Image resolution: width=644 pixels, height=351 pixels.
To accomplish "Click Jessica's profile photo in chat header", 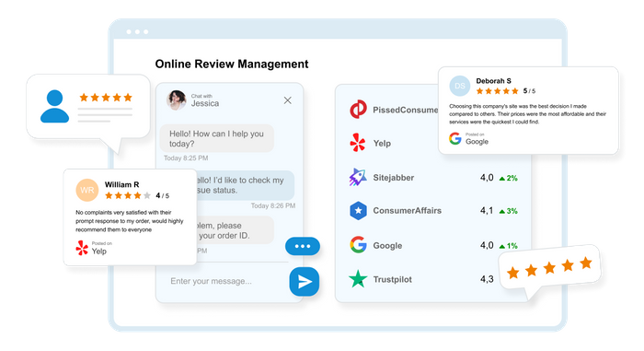I will (x=177, y=100).
